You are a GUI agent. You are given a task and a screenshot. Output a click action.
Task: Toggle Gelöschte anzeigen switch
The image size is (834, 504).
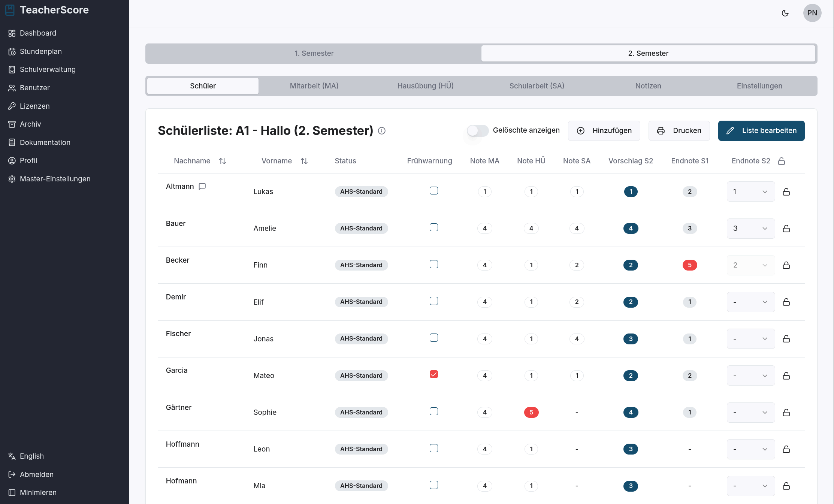tap(477, 130)
